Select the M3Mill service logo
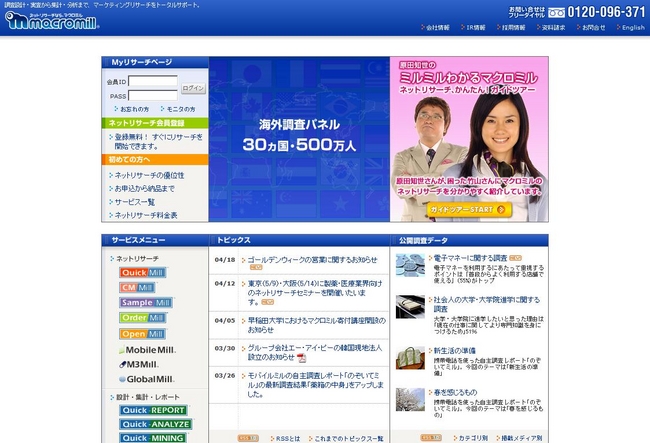Screen dimensions: 650x443 [139, 365]
